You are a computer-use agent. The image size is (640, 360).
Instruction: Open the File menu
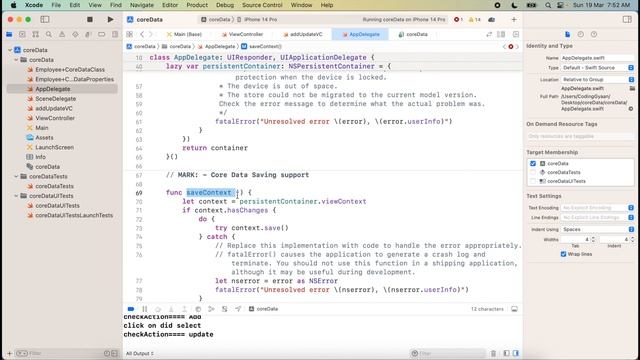click(x=56, y=5)
